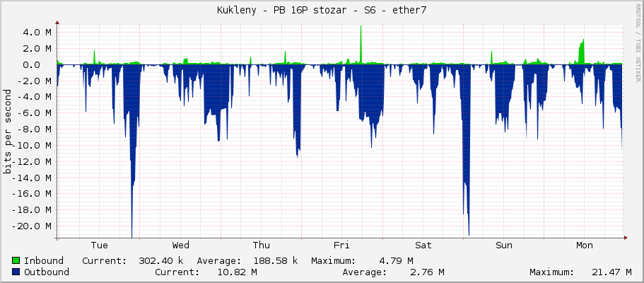Click the -8.0 M y-axis label
Viewport: 644px width, 283px height.
[34, 129]
